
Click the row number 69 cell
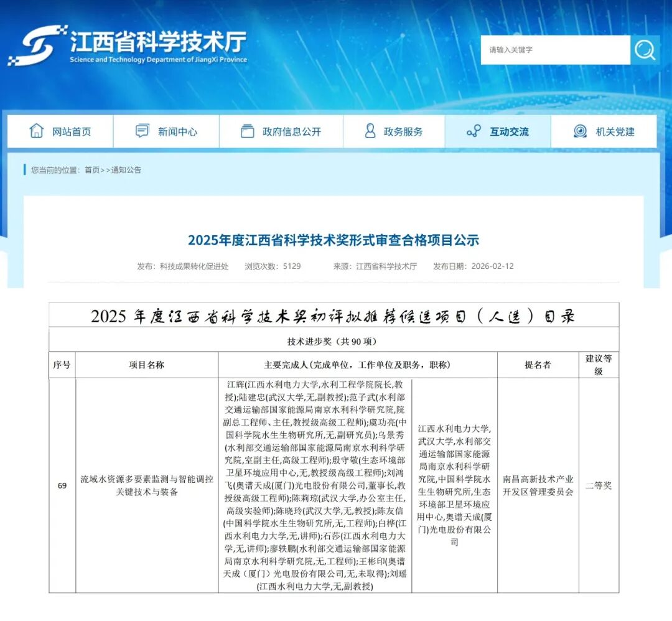[x=62, y=485]
